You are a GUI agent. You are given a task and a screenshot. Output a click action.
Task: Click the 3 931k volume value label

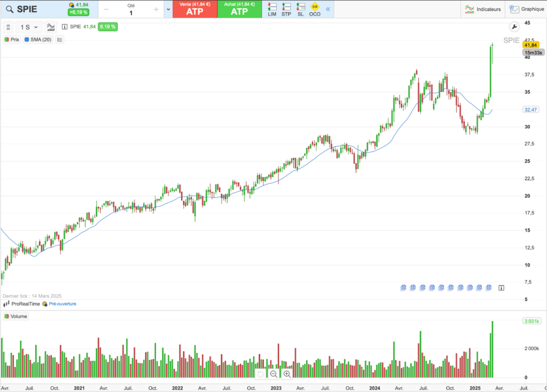click(x=532, y=321)
